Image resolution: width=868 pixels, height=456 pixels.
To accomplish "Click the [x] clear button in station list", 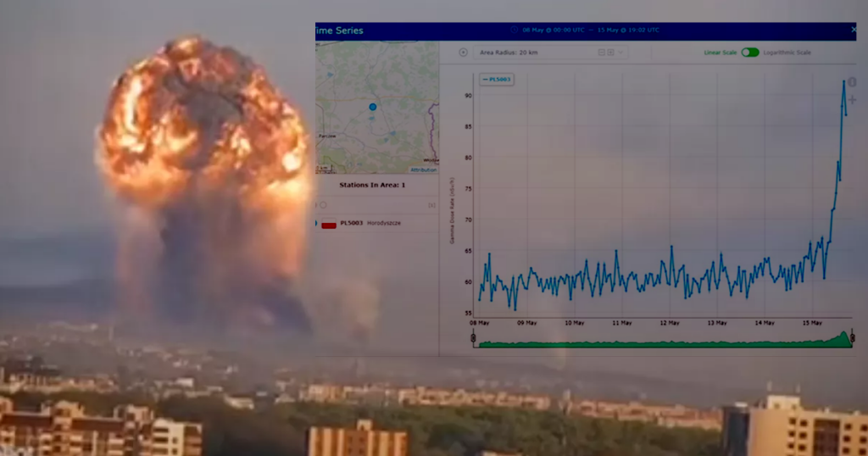I will pos(431,205).
